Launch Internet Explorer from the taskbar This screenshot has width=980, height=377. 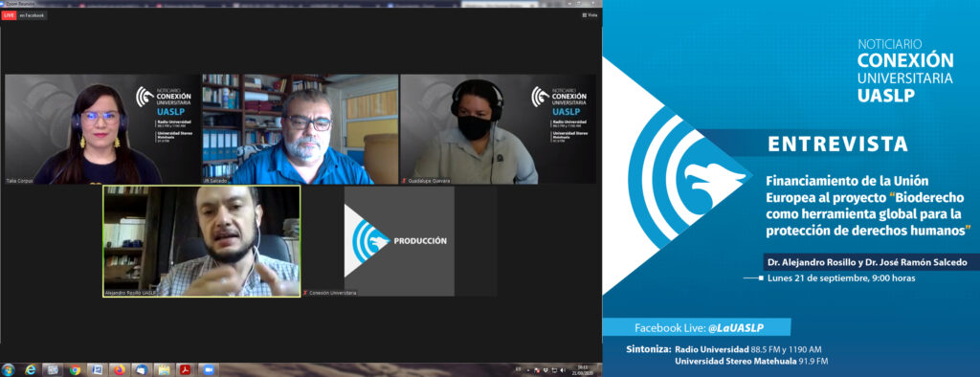(30, 370)
